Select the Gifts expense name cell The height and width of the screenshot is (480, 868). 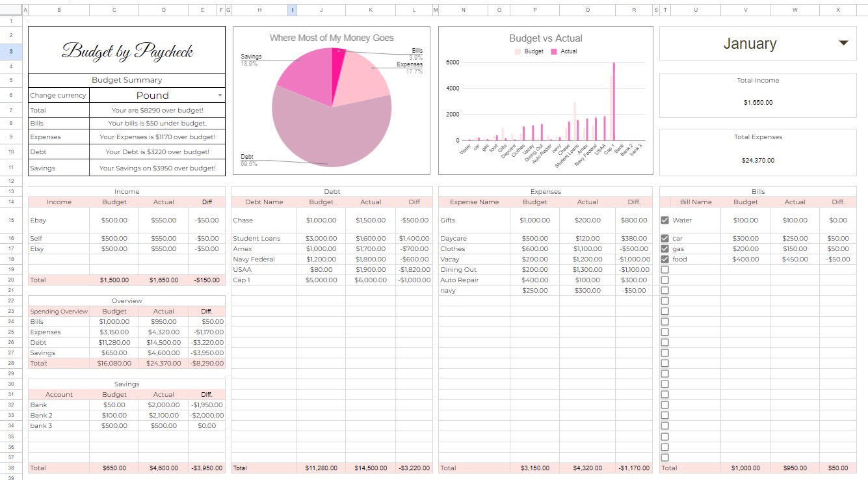pos(475,220)
